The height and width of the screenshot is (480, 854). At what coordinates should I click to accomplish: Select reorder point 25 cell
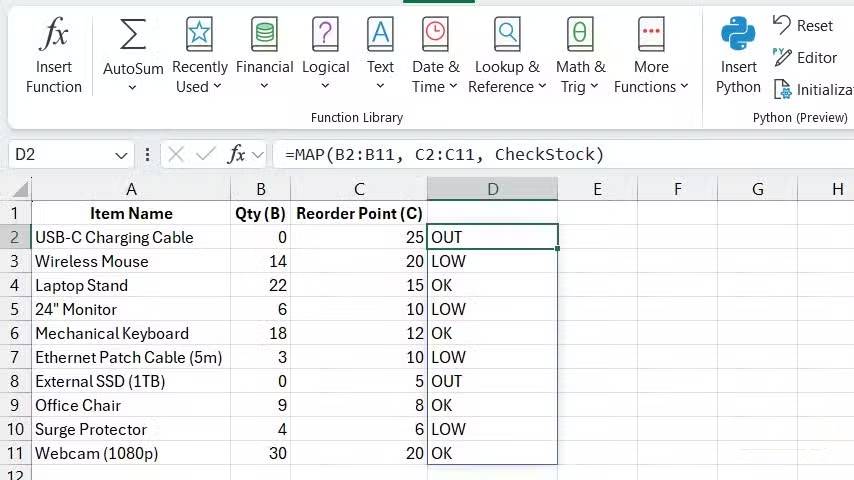[x=359, y=237]
